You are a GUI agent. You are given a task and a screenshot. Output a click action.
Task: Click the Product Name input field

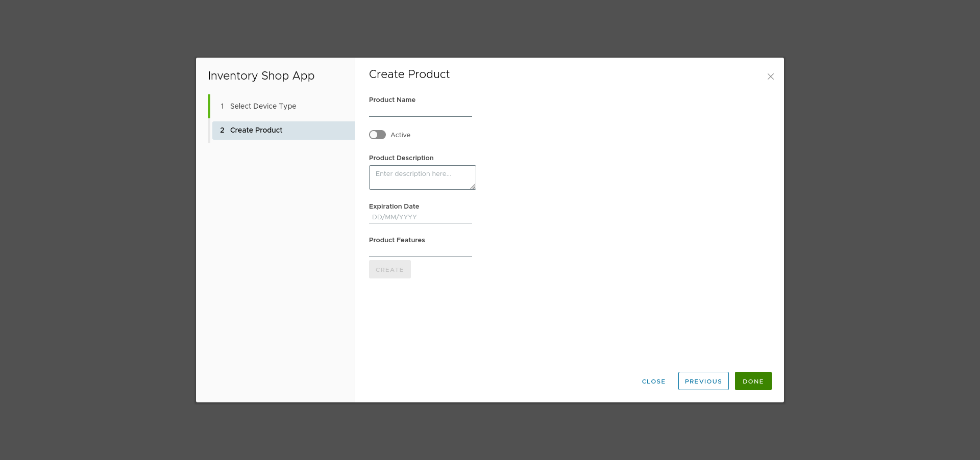pyautogui.click(x=420, y=111)
